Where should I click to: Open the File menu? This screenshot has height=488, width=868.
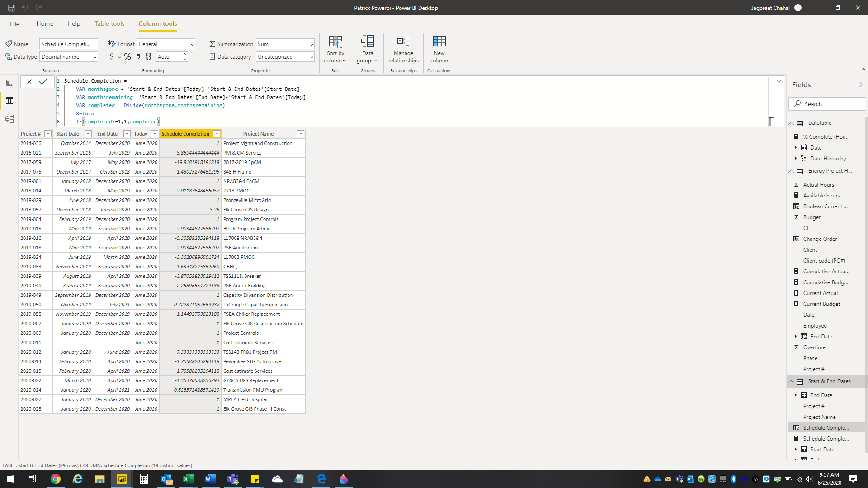(x=14, y=23)
